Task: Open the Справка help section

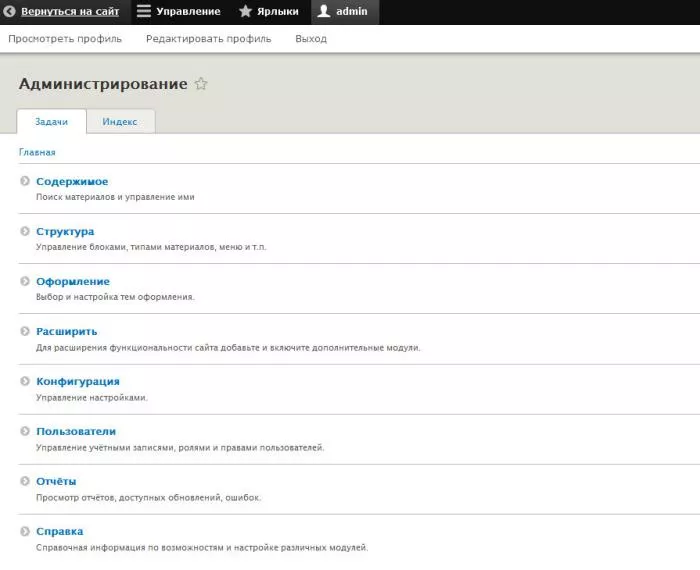Action: [59, 532]
